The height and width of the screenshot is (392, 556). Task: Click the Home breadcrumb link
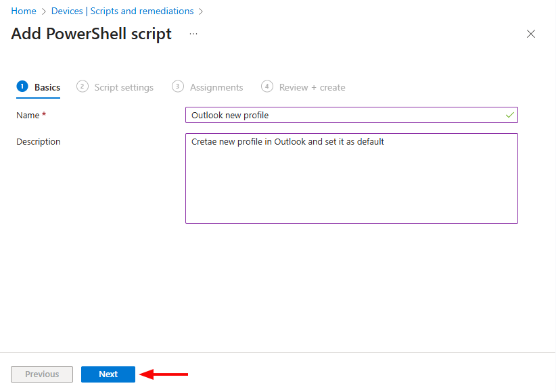pyautogui.click(x=24, y=11)
